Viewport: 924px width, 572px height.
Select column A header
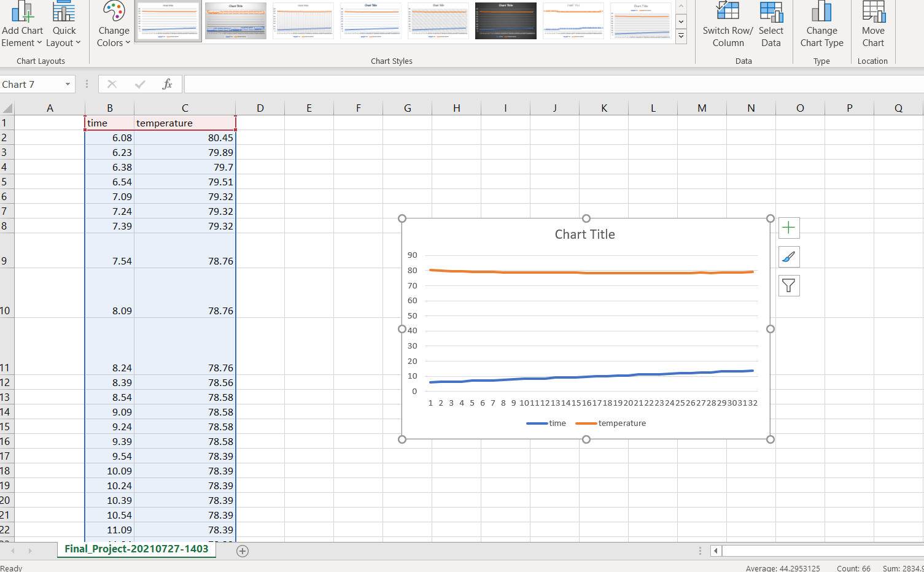tap(50, 108)
